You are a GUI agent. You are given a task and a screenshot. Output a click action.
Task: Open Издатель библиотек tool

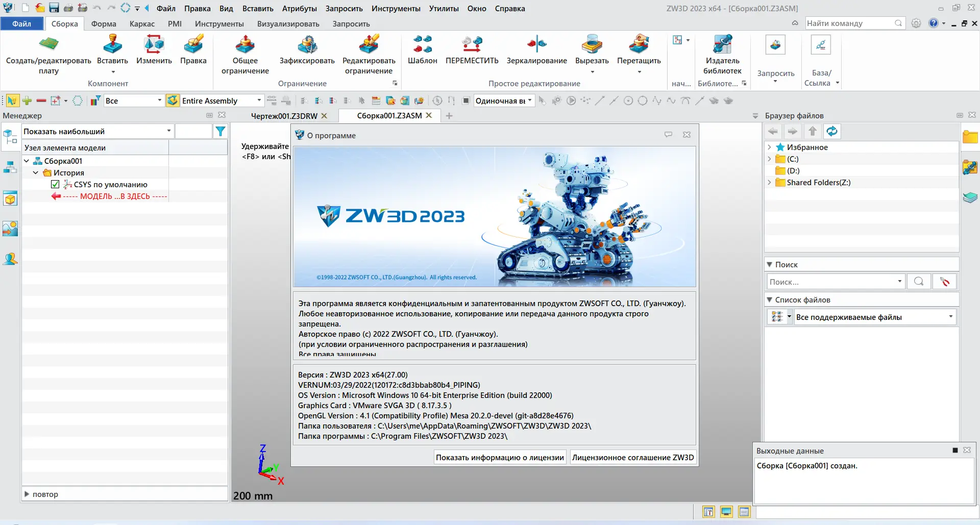(x=722, y=44)
